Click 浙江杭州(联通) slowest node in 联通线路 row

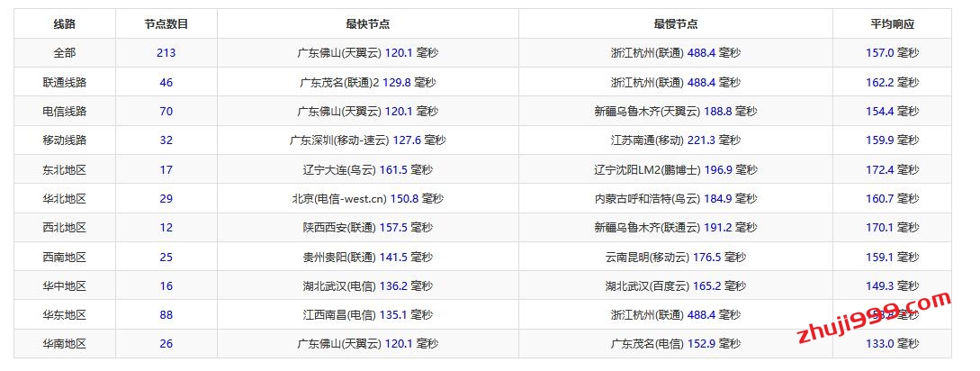pos(676,83)
